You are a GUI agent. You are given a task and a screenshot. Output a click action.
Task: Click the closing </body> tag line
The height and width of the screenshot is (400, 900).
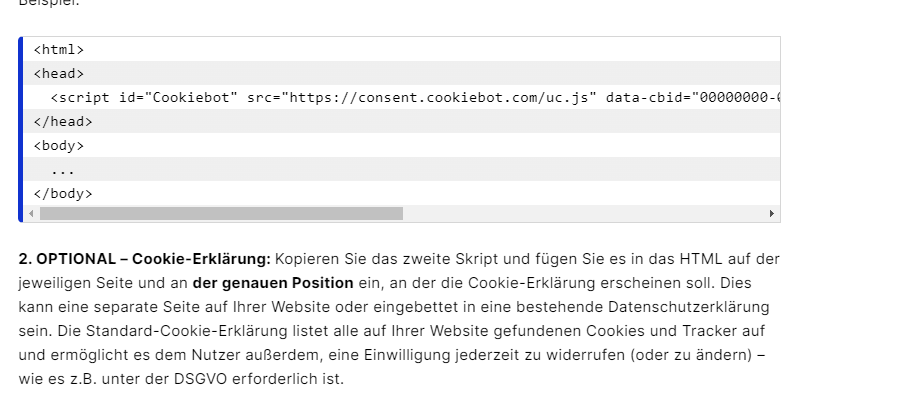[63, 193]
